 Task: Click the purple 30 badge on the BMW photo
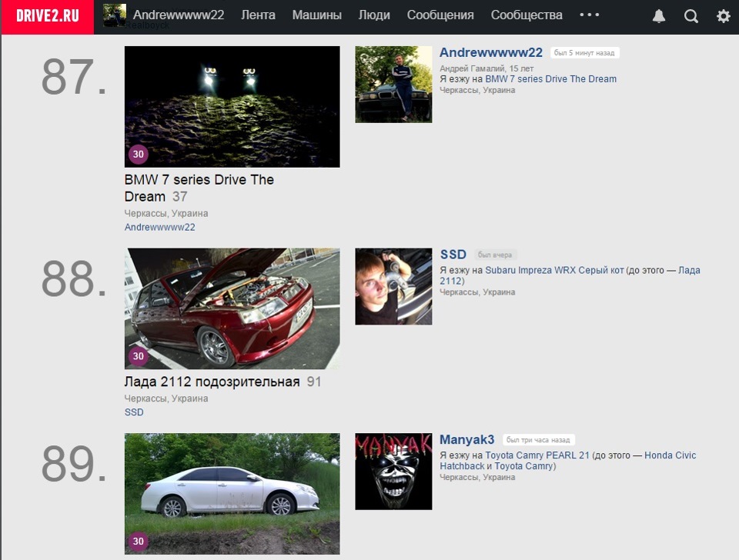point(138,154)
